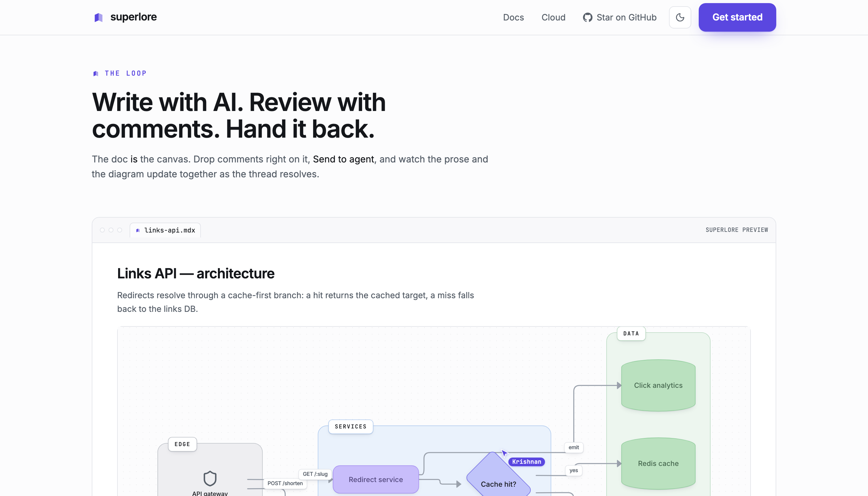
Task: Click the superlore brand name
Action: coord(133,17)
